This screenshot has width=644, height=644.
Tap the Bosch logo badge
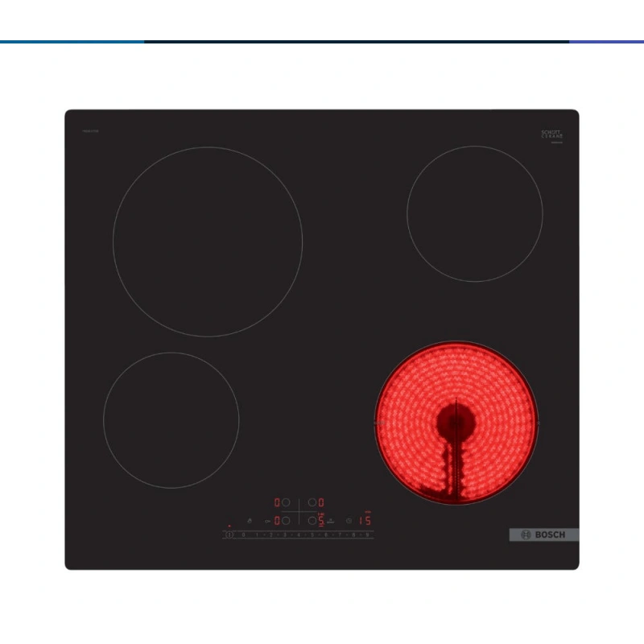pos(544,535)
